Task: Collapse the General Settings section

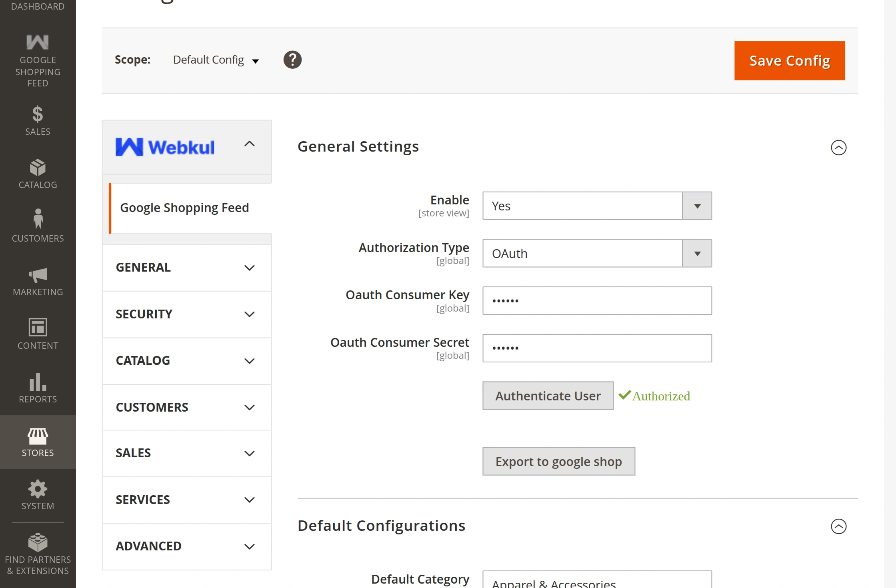Action: point(838,148)
